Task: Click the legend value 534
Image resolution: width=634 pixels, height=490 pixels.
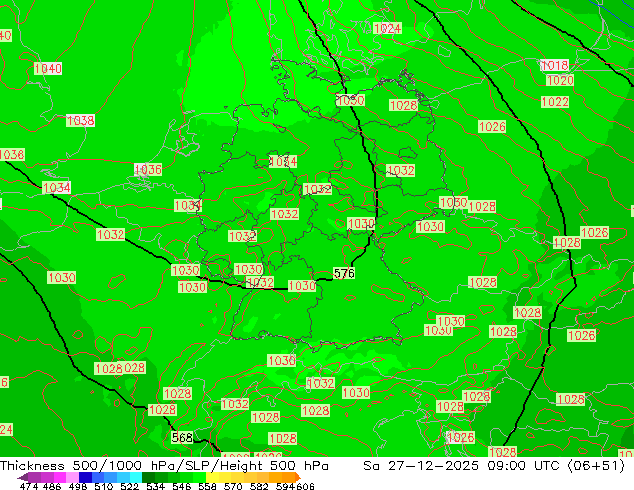Action: 155,486
